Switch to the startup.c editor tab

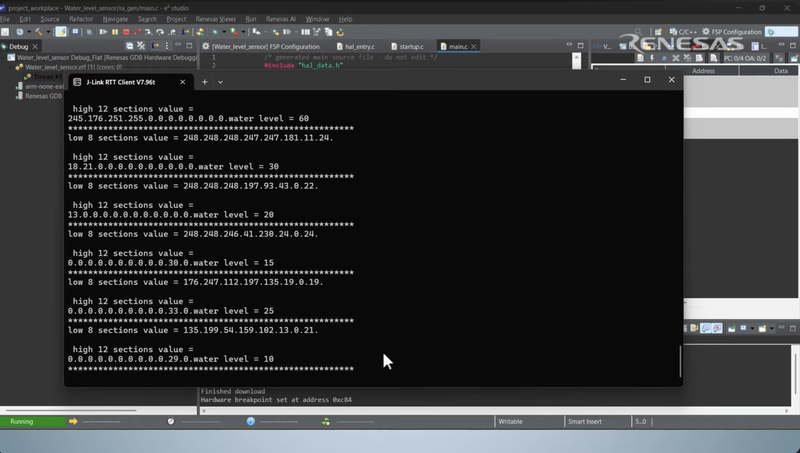tap(408, 46)
